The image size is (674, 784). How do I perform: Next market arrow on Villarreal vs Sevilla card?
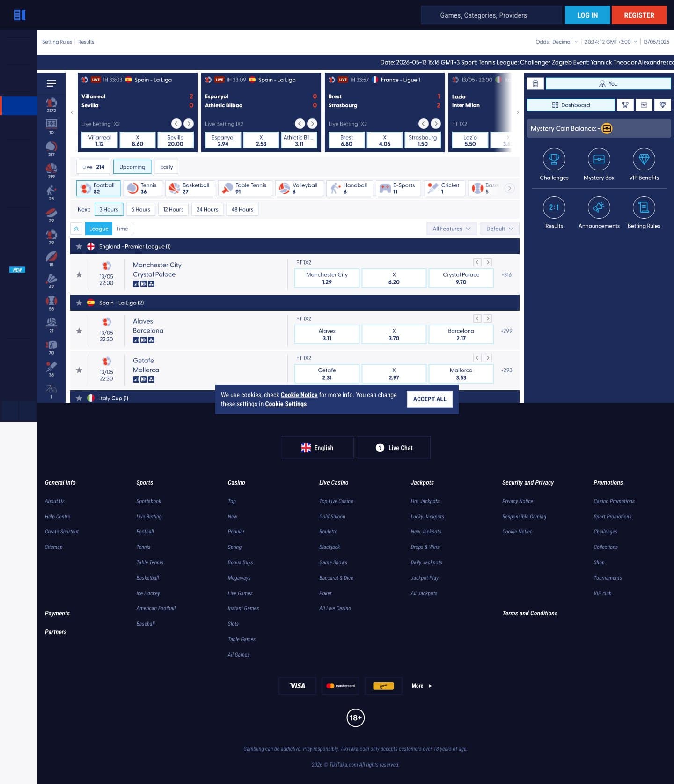[189, 124]
